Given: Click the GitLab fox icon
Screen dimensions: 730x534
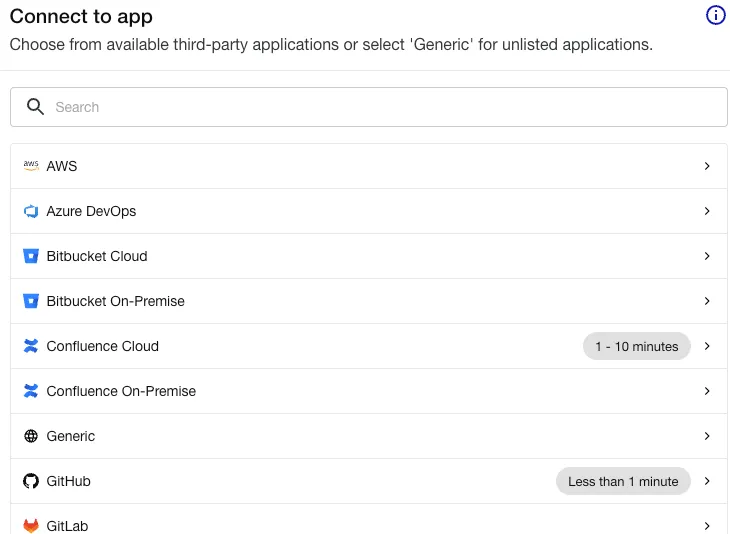Looking at the screenshot, I should coord(31,526).
